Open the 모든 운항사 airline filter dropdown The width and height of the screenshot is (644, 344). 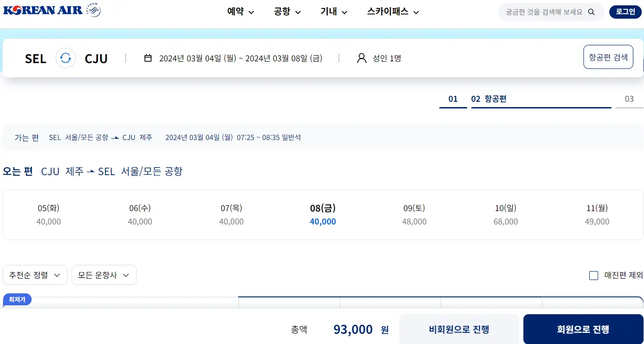104,275
